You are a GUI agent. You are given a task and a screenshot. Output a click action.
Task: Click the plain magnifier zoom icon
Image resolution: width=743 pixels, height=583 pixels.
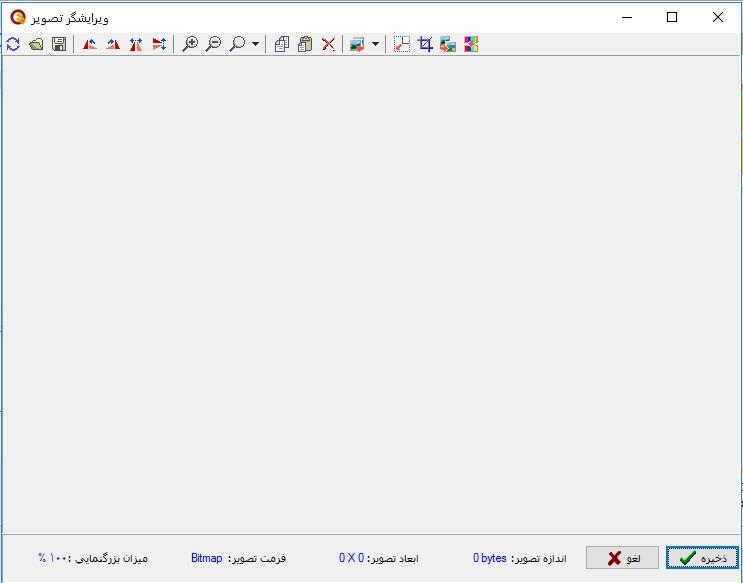(x=237, y=44)
